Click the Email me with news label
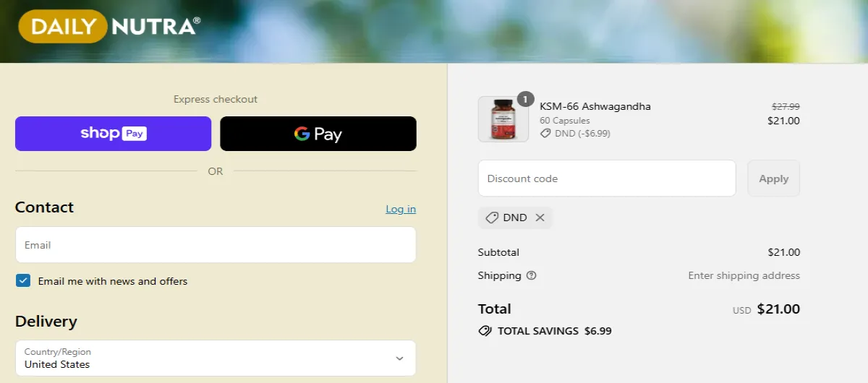Viewport: 868px width, 383px height. click(113, 281)
